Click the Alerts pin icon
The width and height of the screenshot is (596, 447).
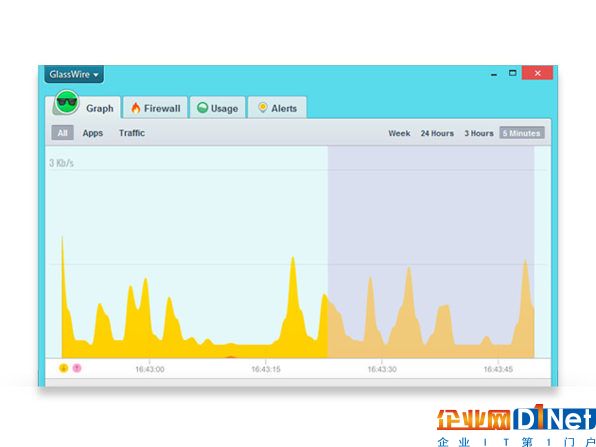[263, 108]
